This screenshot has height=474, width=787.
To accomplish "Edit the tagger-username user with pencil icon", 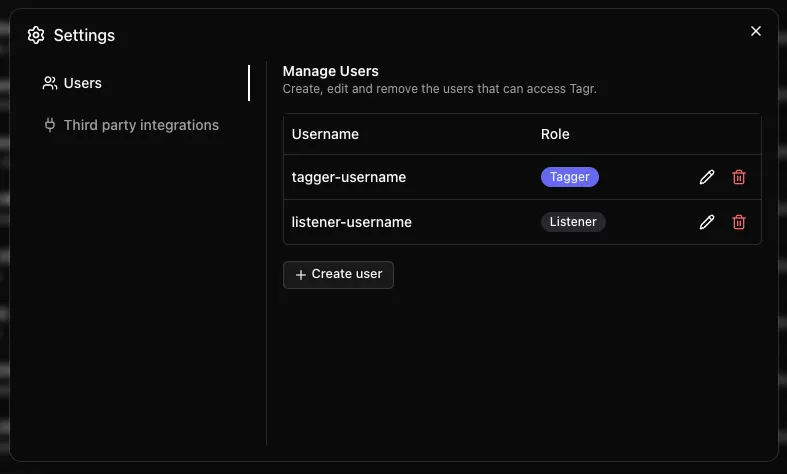I will pos(707,177).
